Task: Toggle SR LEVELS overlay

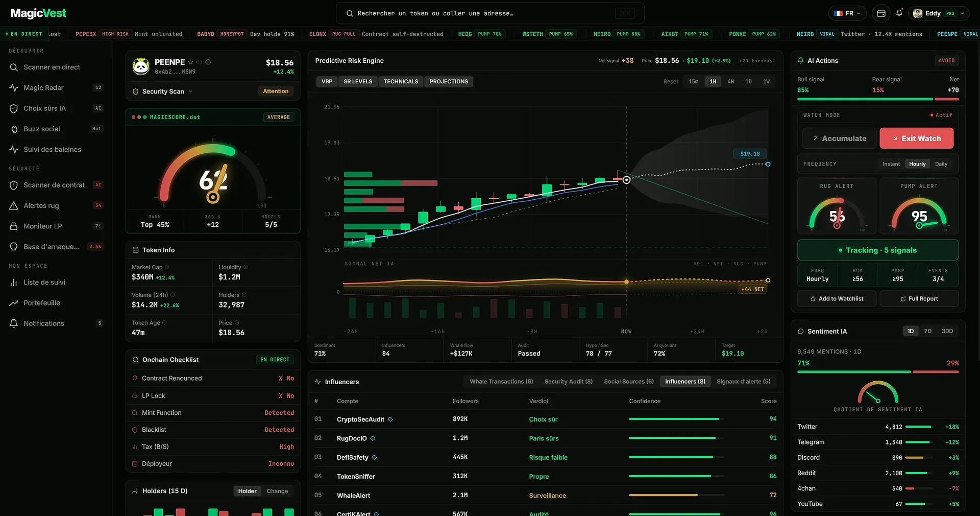Action: pyautogui.click(x=358, y=82)
